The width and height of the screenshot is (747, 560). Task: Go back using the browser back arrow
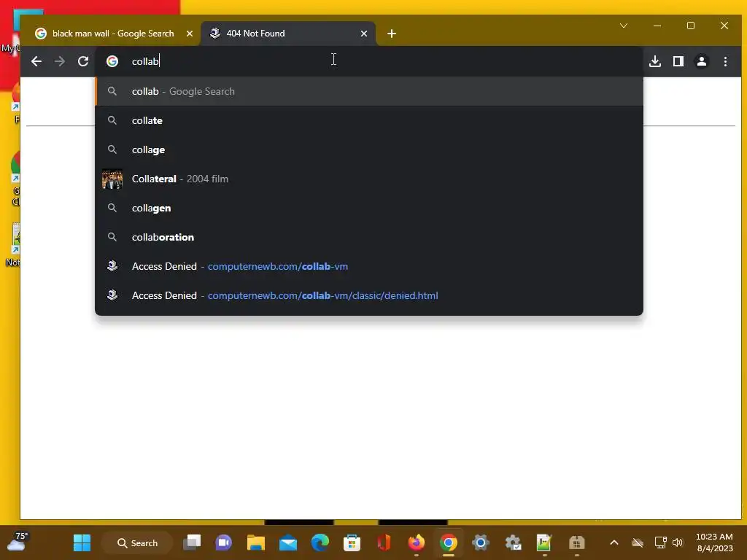point(36,61)
